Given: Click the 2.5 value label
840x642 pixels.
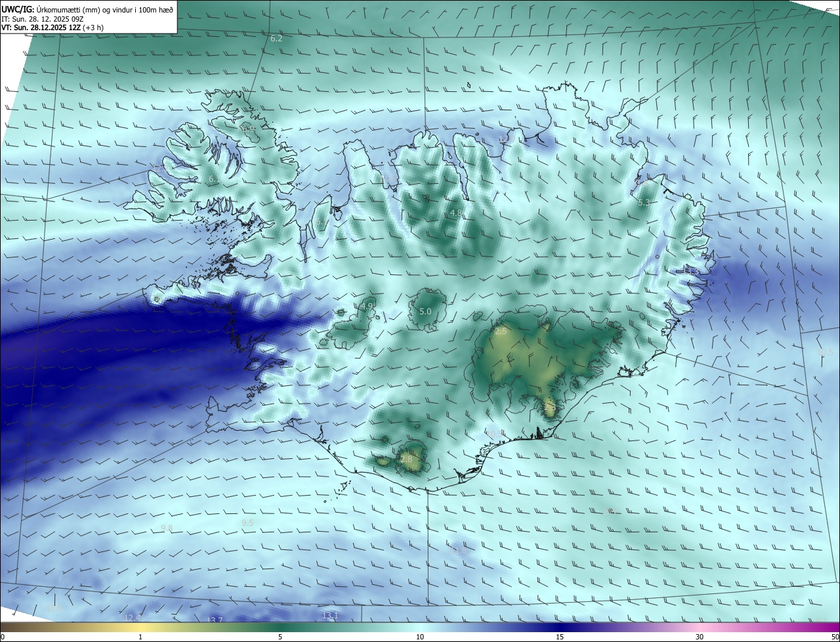Looking at the screenshot, I should pos(501,332).
